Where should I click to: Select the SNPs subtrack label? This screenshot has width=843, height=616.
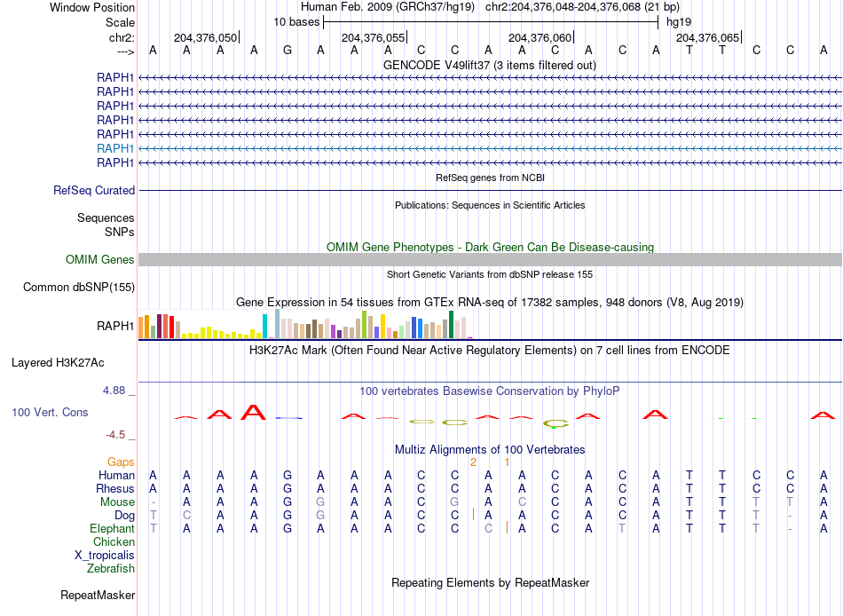click(120, 232)
